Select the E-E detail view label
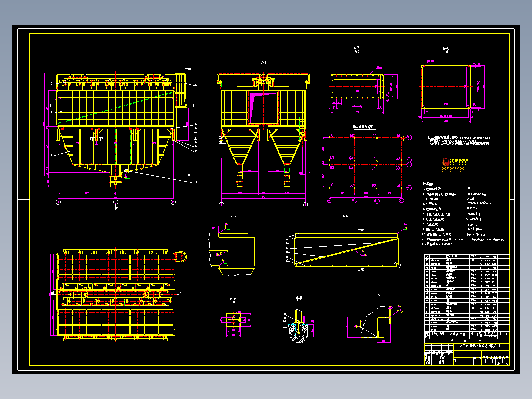This screenshot has width=532, height=399. 234,217
